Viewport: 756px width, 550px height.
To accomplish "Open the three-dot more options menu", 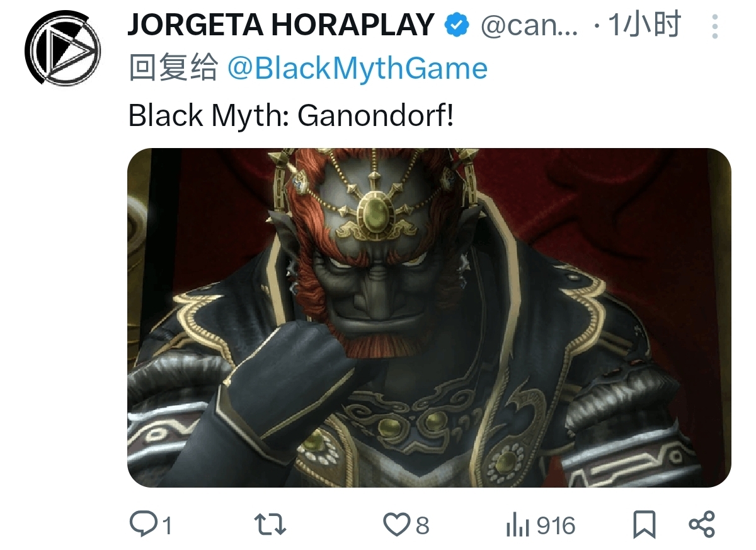I will pyautogui.click(x=714, y=26).
